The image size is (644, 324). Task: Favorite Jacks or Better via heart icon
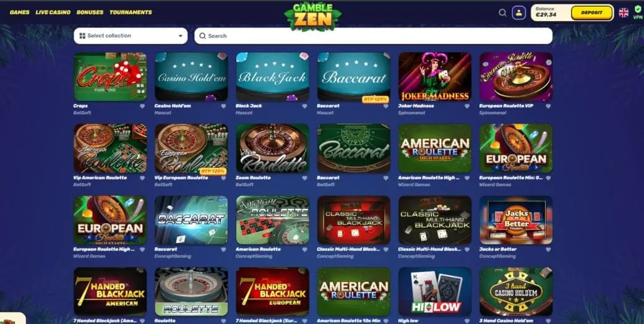coord(548,249)
